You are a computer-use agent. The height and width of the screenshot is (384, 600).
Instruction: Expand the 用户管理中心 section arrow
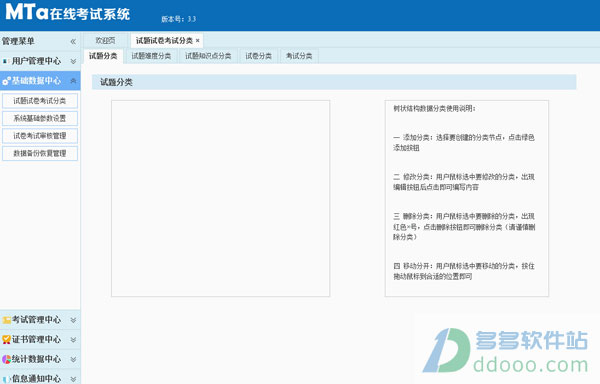73,61
